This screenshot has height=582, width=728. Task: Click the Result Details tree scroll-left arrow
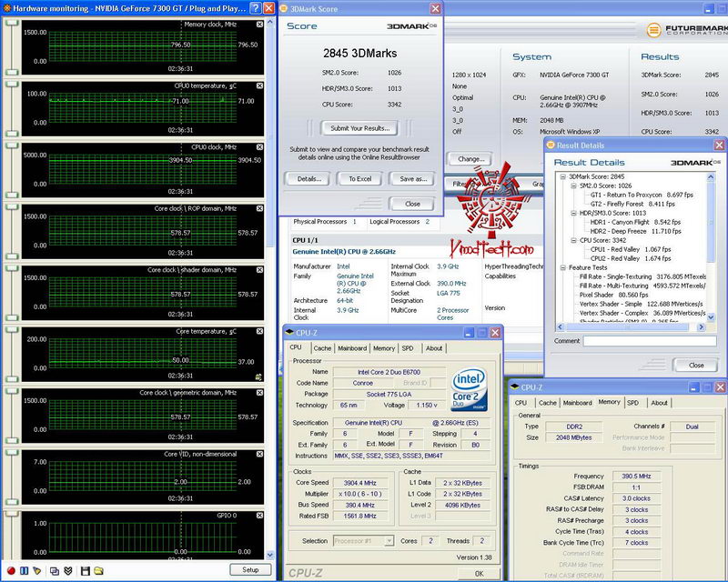coord(560,326)
